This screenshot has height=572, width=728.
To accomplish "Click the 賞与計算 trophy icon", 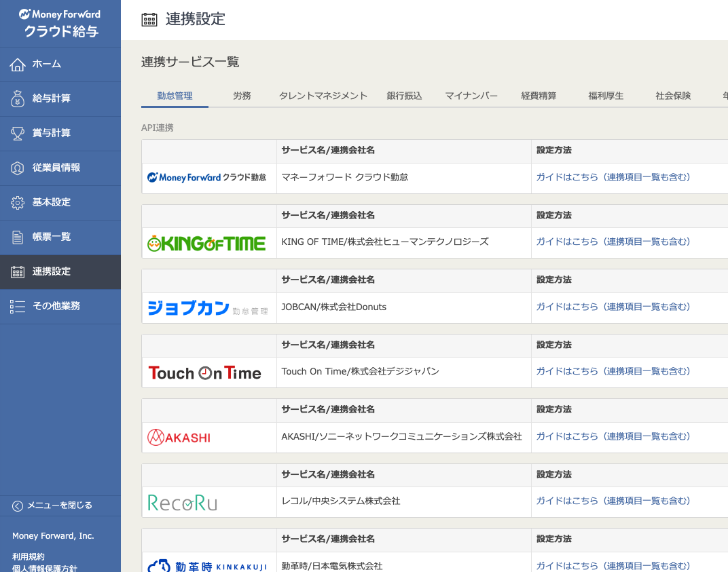I will click(x=18, y=134).
